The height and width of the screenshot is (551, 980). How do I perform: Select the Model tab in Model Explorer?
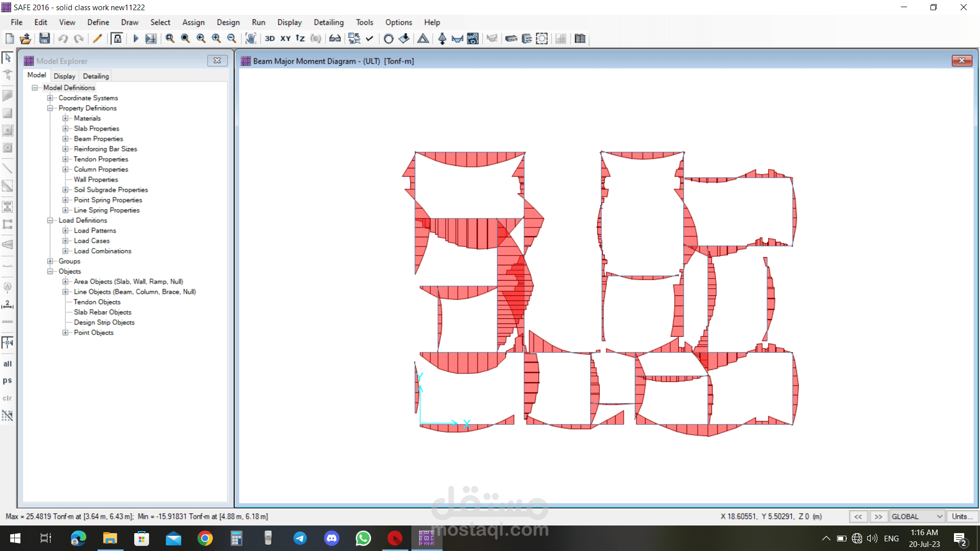click(x=37, y=75)
